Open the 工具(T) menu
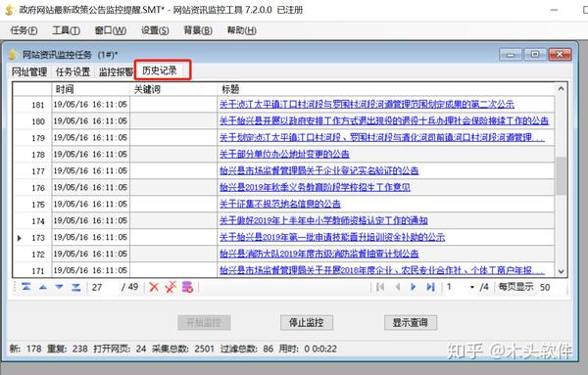The image size is (588, 375). click(x=66, y=30)
